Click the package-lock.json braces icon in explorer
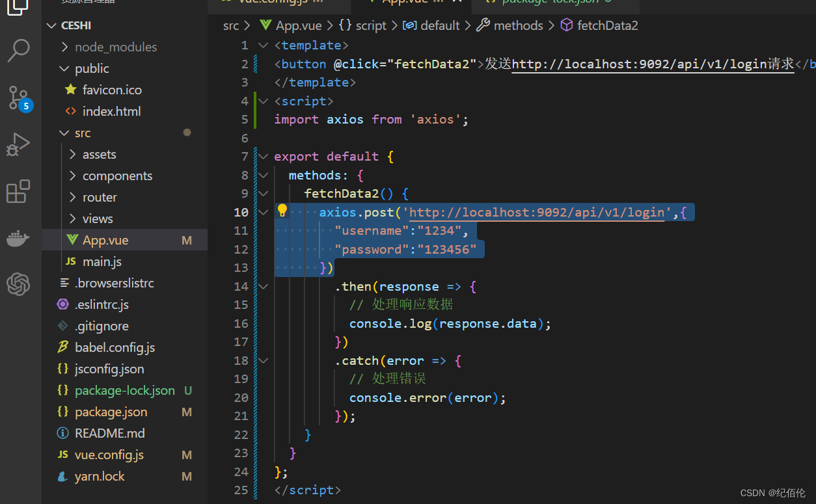This screenshot has height=504, width=816. coord(63,390)
